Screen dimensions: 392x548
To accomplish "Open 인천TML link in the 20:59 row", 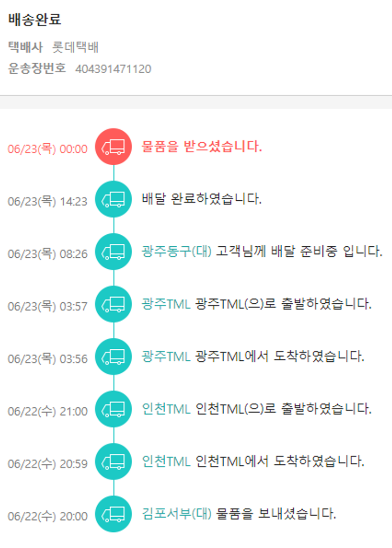I will coord(166,461).
